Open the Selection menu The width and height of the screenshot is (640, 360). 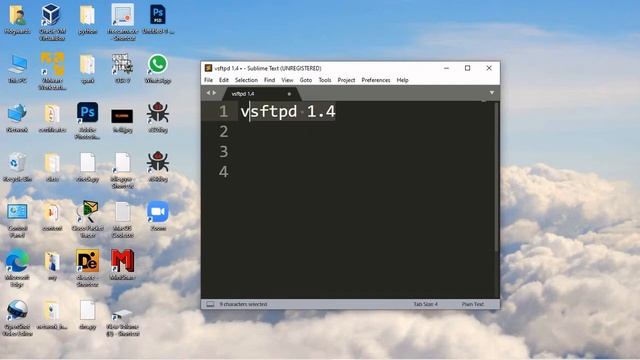(x=246, y=80)
